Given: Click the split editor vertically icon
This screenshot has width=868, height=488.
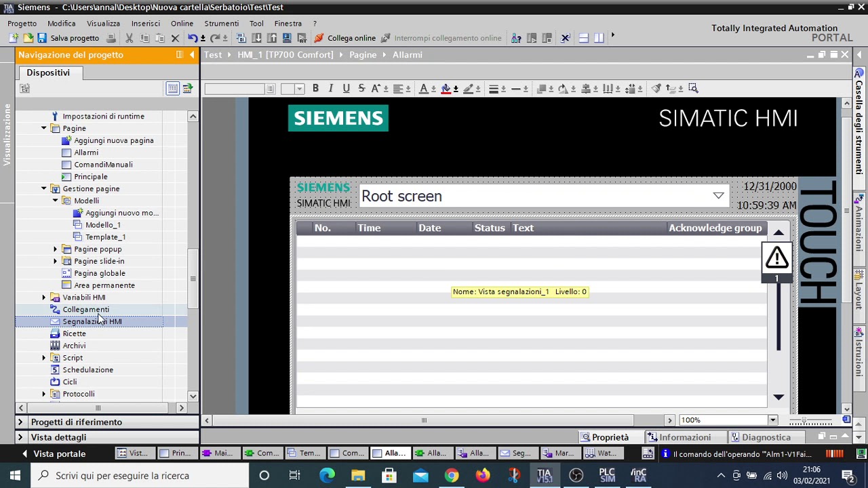Looking at the screenshot, I should pyautogui.click(x=599, y=38).
